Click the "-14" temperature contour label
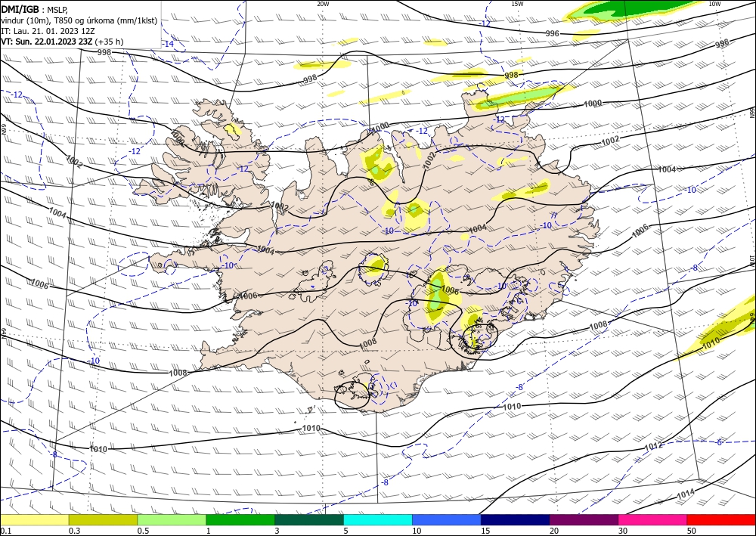 (x=167, y=44)
